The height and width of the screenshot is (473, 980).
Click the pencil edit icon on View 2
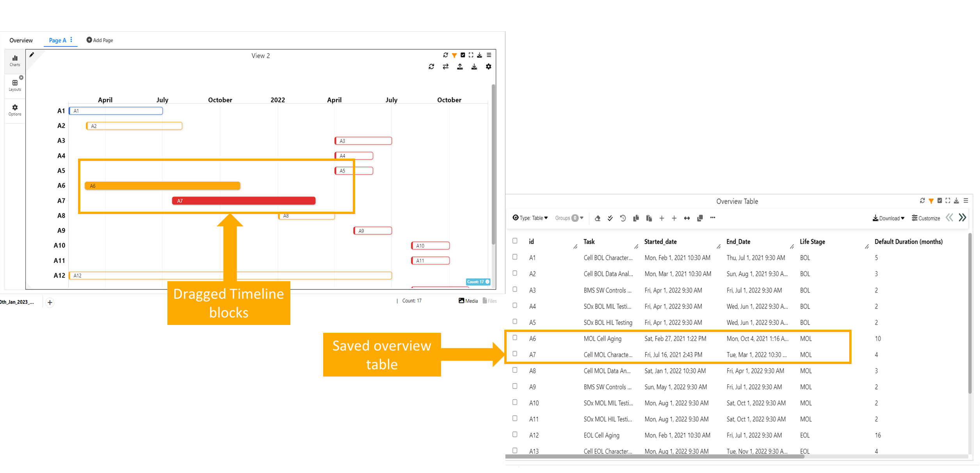tap(32, 55)
